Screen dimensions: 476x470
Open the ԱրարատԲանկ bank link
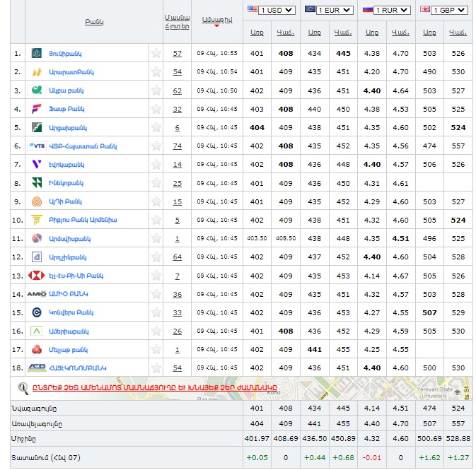tap(71, 72)
